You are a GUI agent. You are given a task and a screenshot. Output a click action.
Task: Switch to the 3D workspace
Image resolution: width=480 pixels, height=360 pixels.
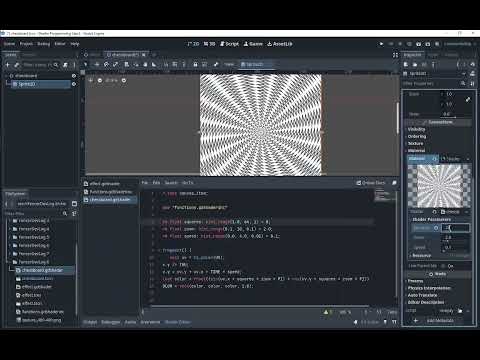(x=210, y=44)
